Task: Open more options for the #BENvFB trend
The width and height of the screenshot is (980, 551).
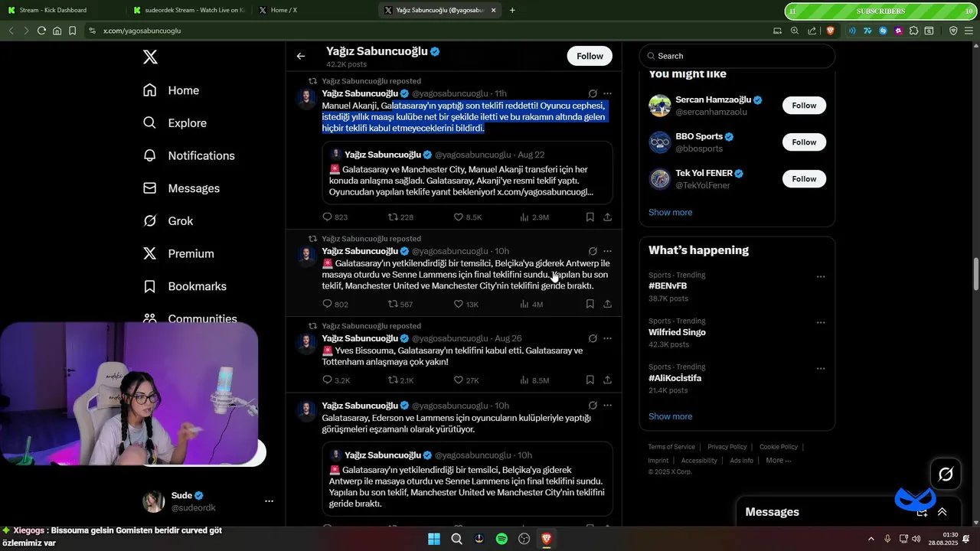Action: pyautogui.click(x=821, y=276)
